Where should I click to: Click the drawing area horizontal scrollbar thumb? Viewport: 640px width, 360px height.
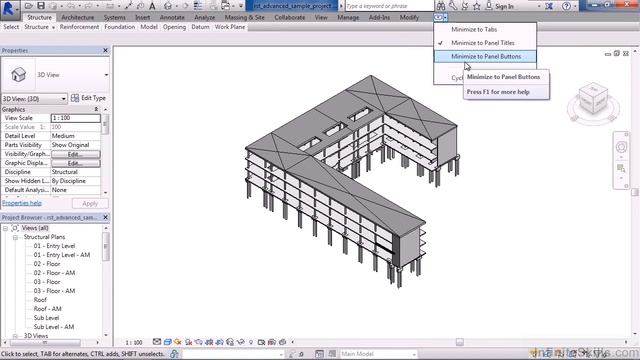(x=460, y=342)
